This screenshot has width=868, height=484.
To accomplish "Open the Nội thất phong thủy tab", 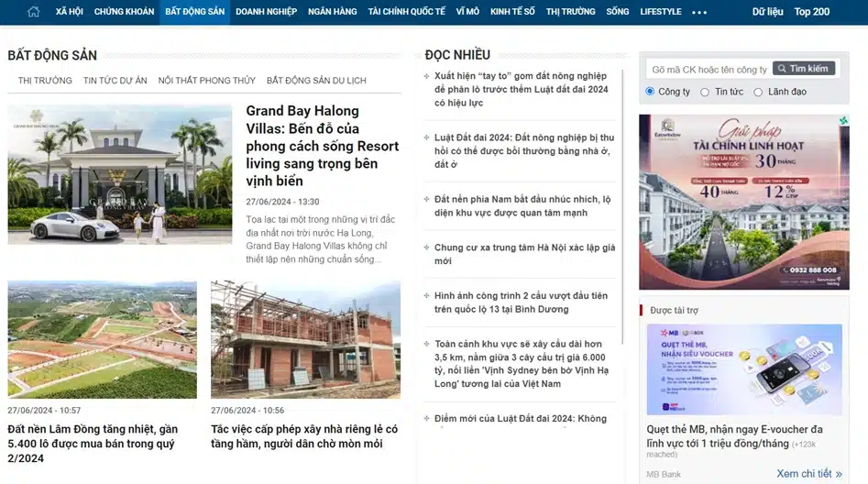I will pyautogui.click(x=206, y=81).
